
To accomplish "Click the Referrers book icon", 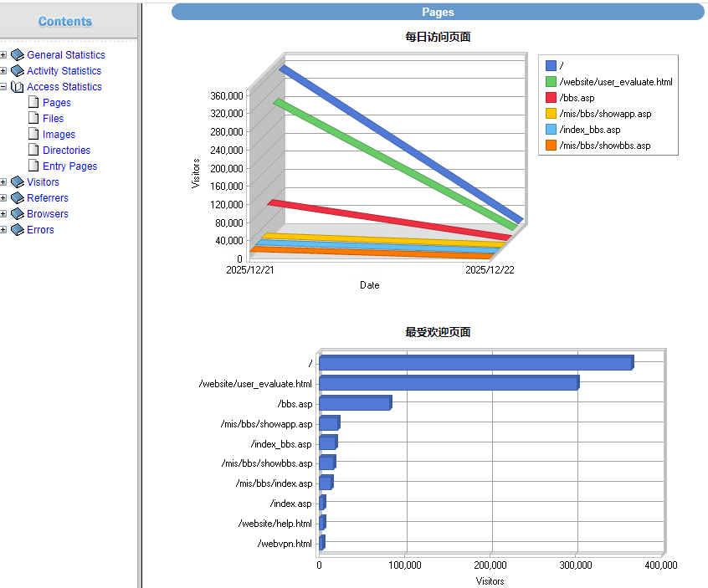I will pos(18,198).
